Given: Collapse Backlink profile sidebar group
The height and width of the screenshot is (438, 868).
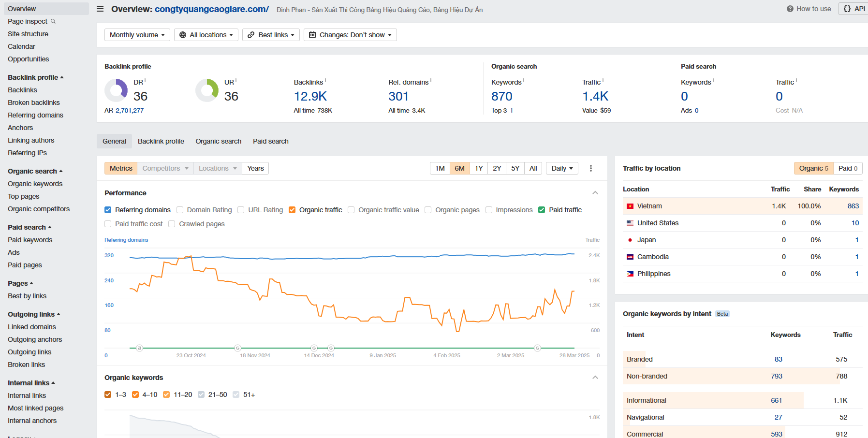Looking at the screenshot, I should [x=36, y=77].
